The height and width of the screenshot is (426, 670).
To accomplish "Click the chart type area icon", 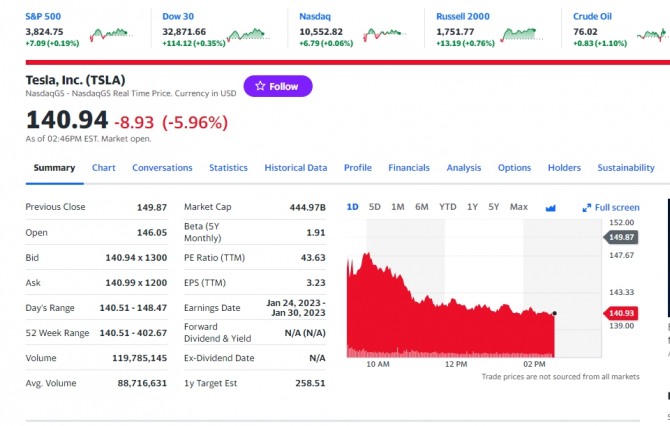I will pos(550,207).
